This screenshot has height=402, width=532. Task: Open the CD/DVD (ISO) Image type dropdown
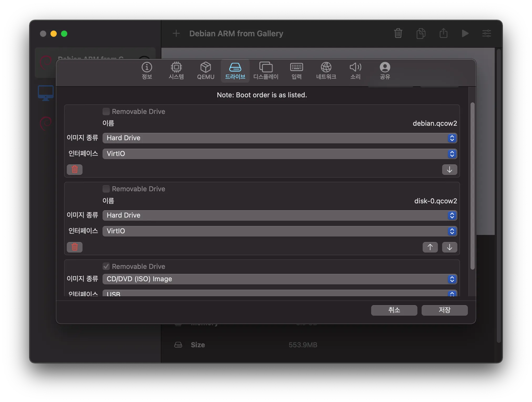280,279
